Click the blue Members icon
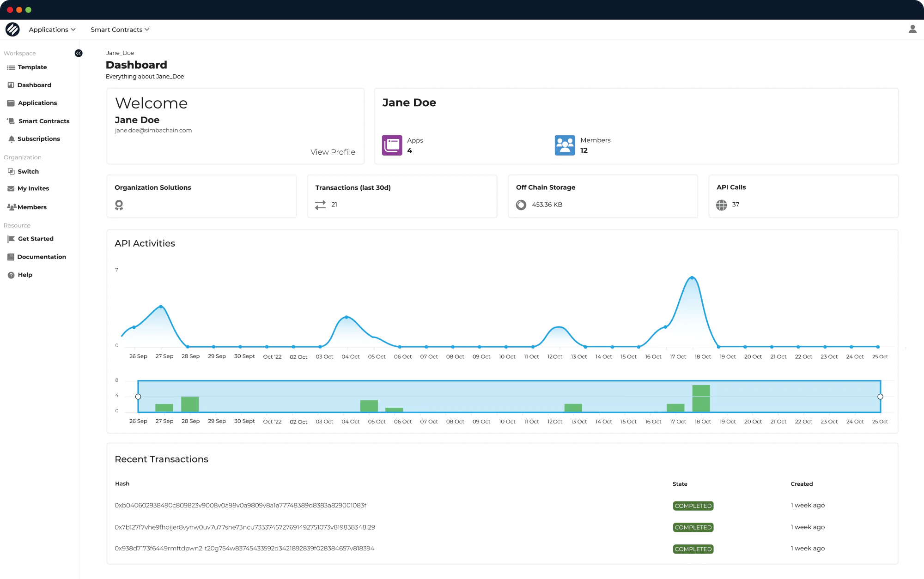 click(565, 145)
